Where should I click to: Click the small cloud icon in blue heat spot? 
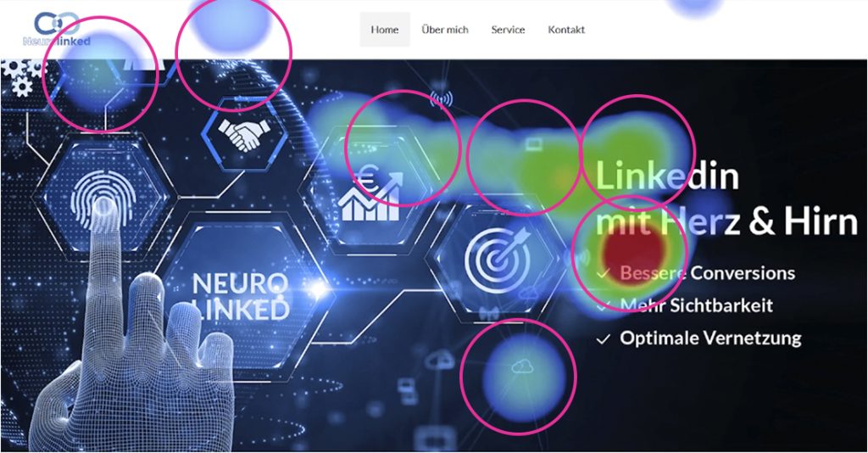pyautogui.click(x=521, y=366)
